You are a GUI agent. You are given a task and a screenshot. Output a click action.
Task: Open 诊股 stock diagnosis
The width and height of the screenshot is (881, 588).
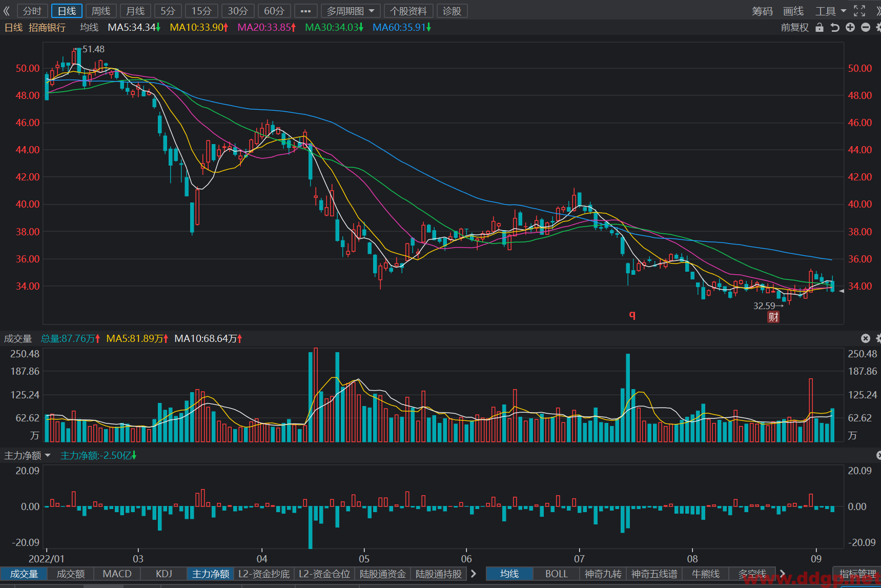click(452, 11)
